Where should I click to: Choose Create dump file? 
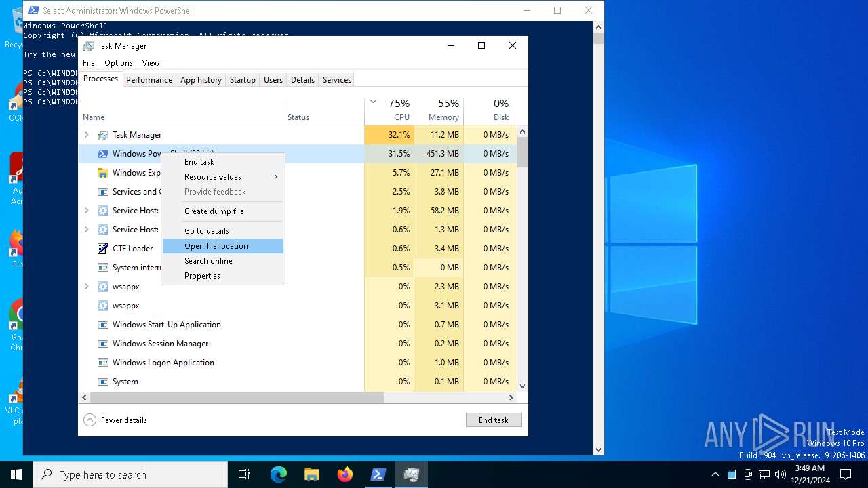(223, 211)
